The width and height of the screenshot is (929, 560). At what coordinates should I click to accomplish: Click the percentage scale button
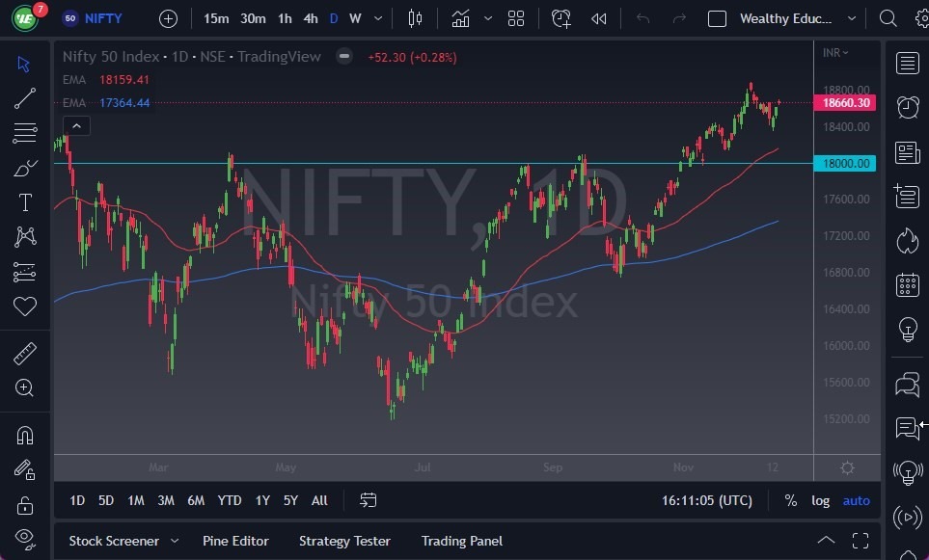pos(790,500)
